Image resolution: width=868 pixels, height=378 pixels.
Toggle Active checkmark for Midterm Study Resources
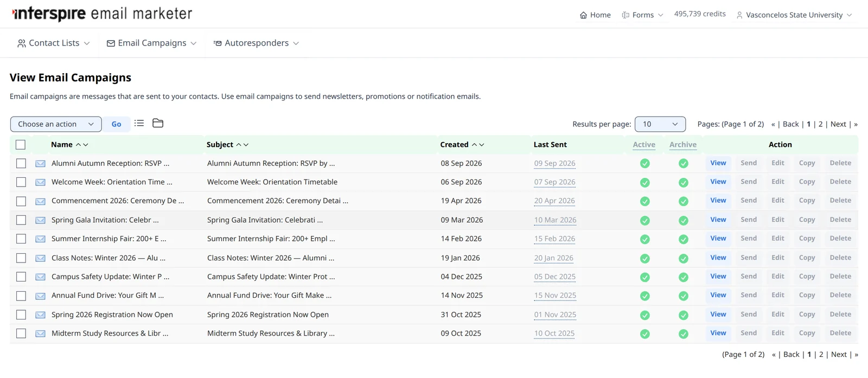pyautogui.click(x=644, y=334)
